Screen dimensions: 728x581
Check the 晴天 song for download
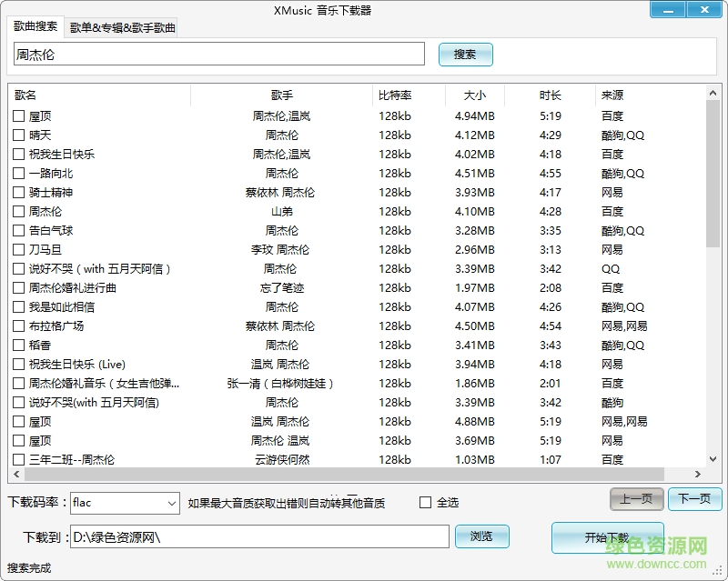[x=16, y=135]
